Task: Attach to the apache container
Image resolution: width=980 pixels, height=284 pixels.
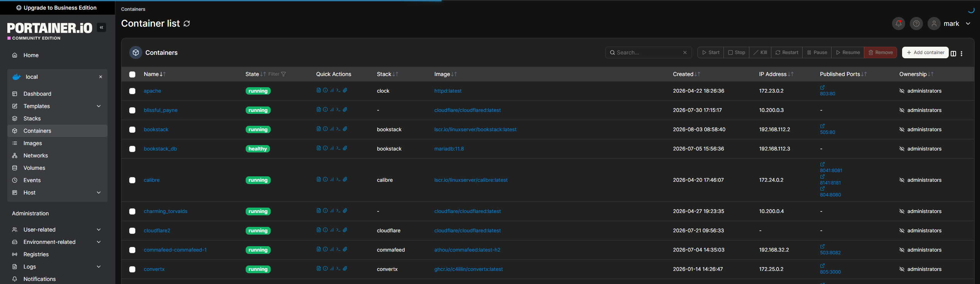Action: pyautogui.click(x=345, y=90)
